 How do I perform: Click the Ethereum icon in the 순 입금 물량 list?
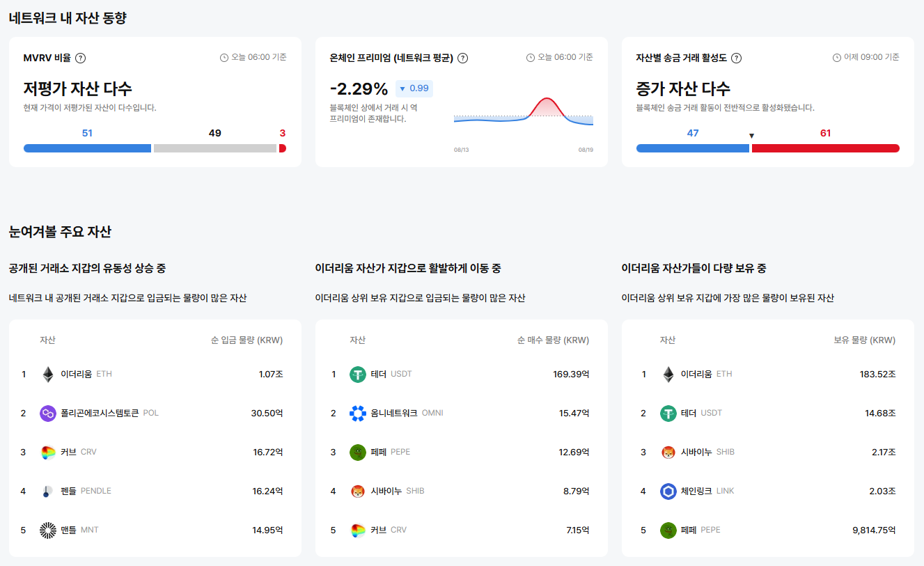(48, 375)
